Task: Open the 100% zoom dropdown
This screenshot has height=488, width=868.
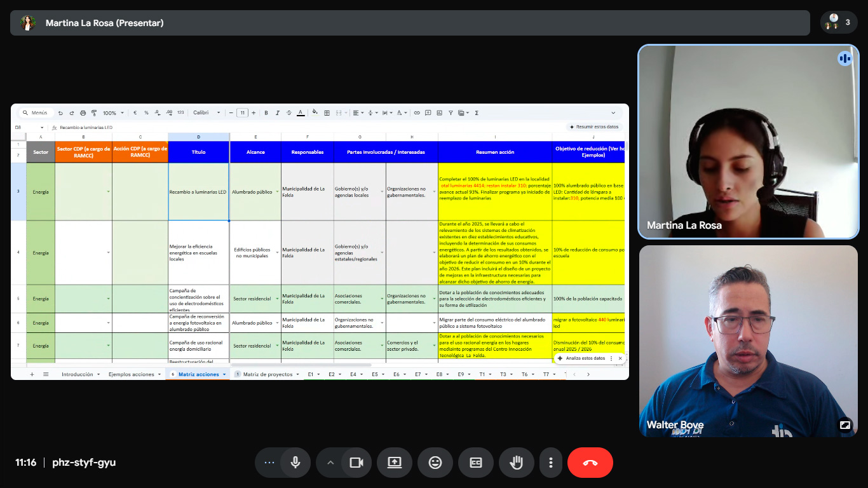Action: coord(113,113)
